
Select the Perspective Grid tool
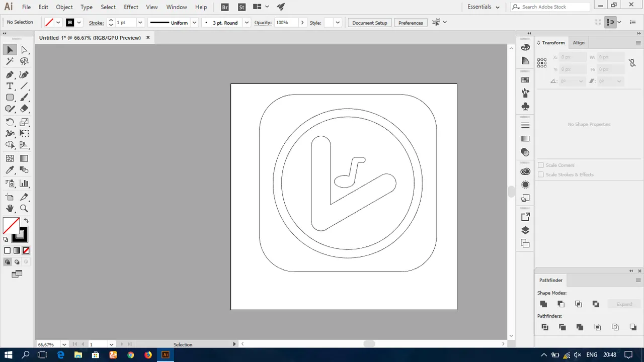24,145
